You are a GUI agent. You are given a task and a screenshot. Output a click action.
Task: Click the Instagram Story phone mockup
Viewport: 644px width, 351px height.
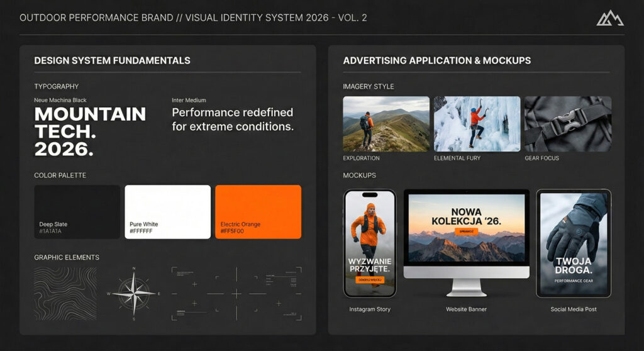[x=370, y=243]
